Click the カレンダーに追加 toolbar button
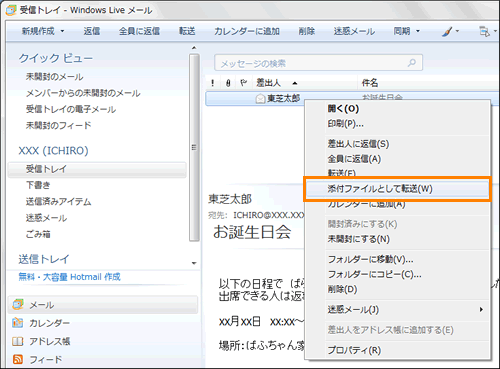This screenshot has width=500, height=369. (247, 31)
